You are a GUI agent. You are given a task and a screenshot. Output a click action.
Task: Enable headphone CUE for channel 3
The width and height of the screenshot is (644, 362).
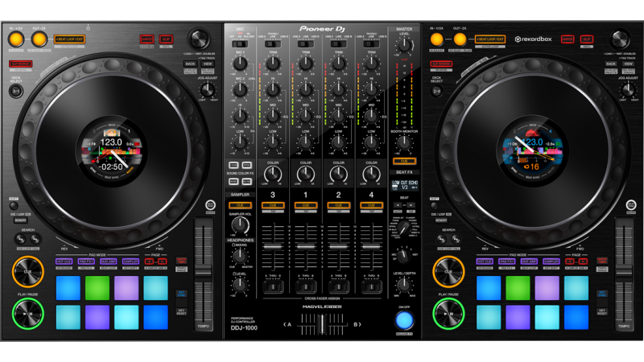tap(272, 205)
